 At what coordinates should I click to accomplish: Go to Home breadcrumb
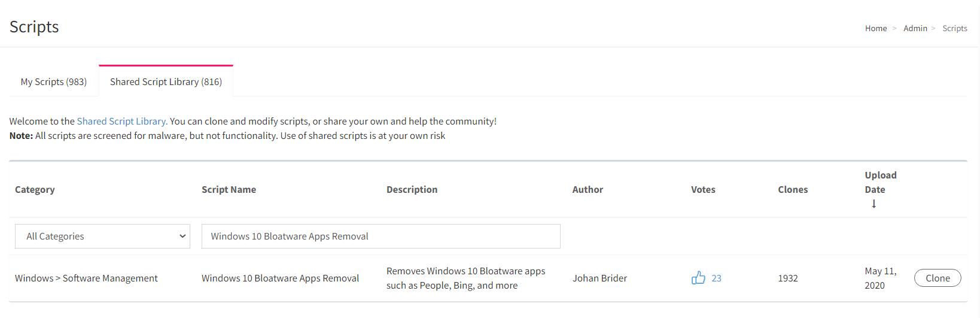[x=876, y=28]
